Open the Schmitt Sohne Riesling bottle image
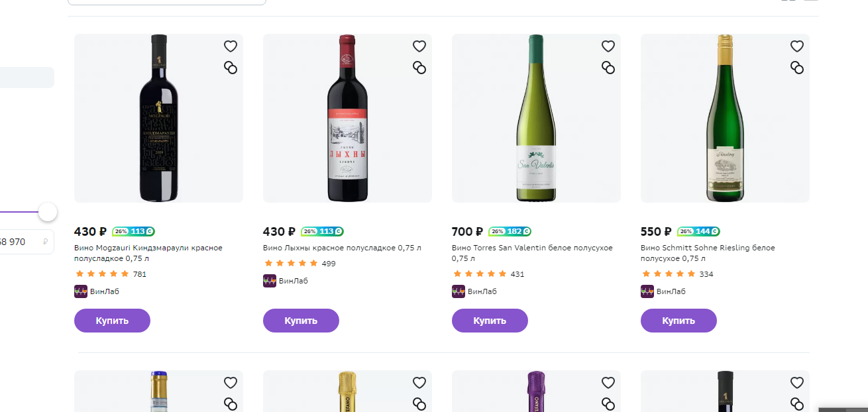 coord(725,118)
